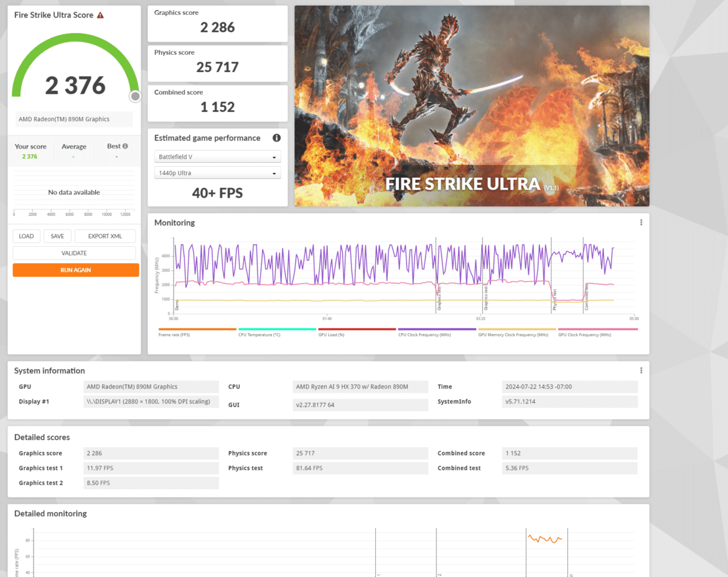Click the info icon next to Best
This screenshot has width=728, height=577.
[125, 146]
